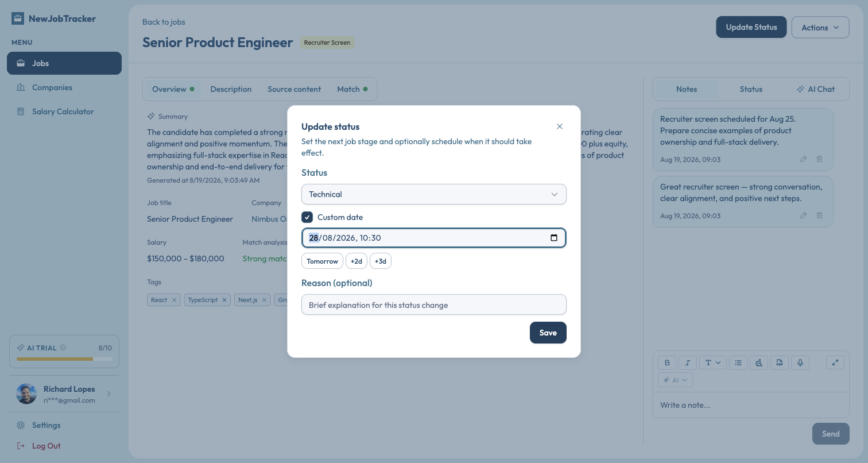Insert a bulleted list in note
868x463 pixels.
tap(738, 362)
